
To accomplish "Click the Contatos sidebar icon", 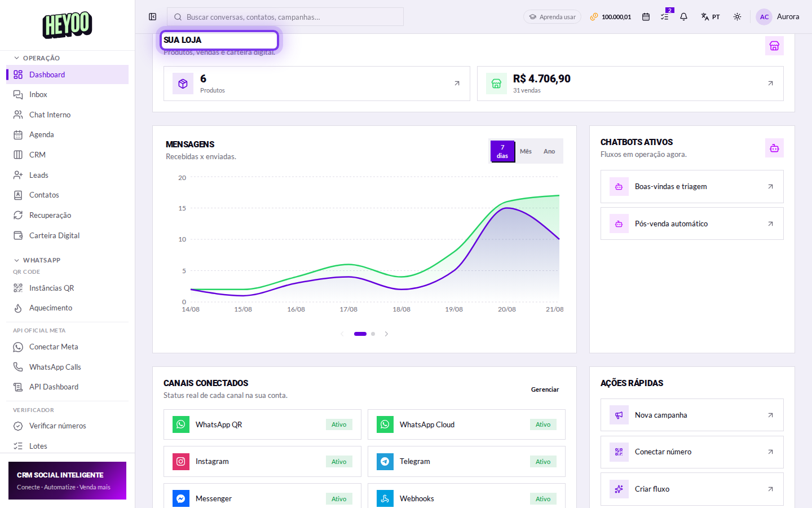I will pos(18,195).
